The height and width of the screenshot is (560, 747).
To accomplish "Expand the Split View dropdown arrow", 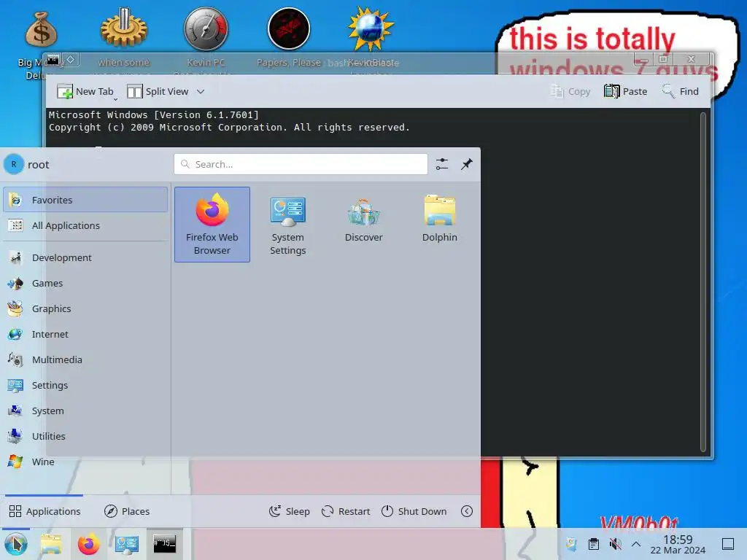I will pos(201,91).
